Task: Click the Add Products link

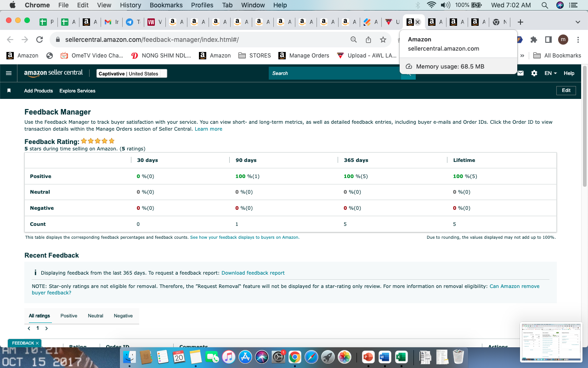Action: pyautogui.click(x=39, y=91)
